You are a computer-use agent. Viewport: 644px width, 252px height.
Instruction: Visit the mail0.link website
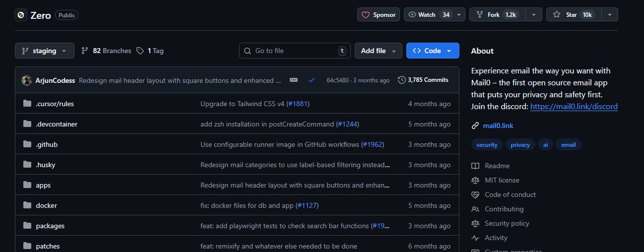[498, 126]
